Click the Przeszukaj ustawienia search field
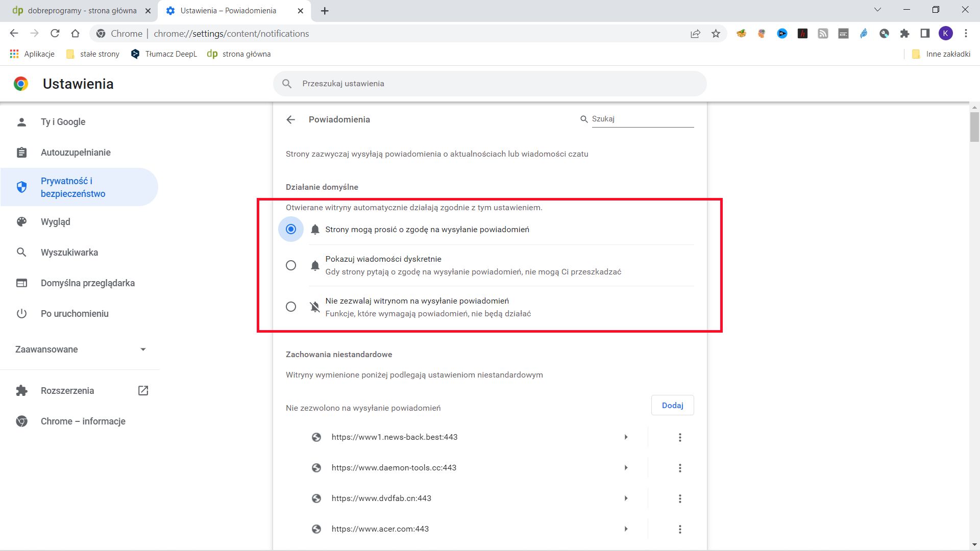This screenshot has width=980, height=551. pyautogui.click(x=490, y=83)
